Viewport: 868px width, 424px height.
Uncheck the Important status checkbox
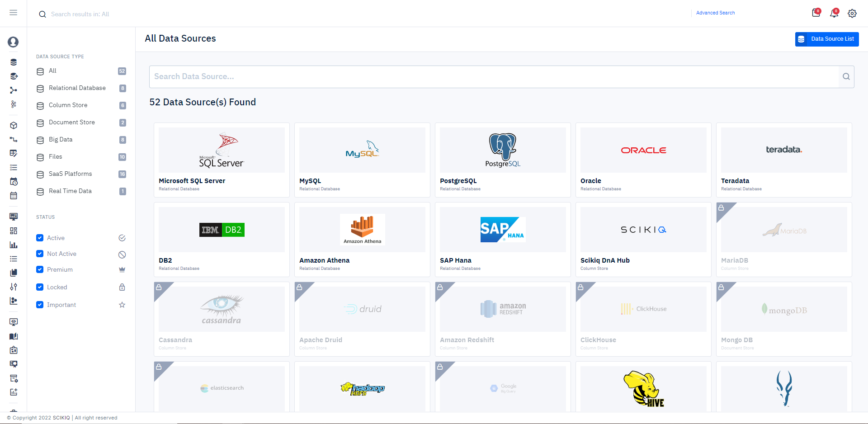click(x=40, y=305)
